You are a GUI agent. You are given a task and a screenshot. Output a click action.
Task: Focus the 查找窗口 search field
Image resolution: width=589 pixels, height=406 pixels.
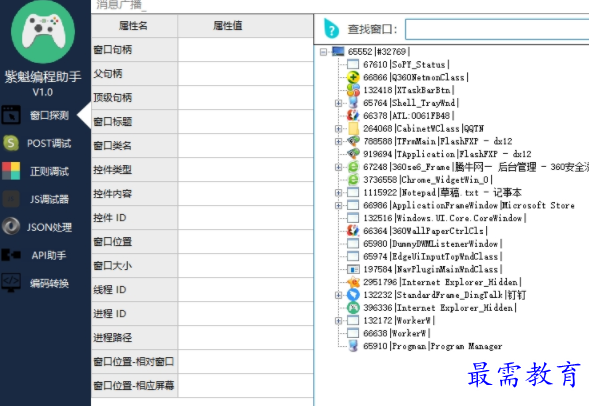497,29
